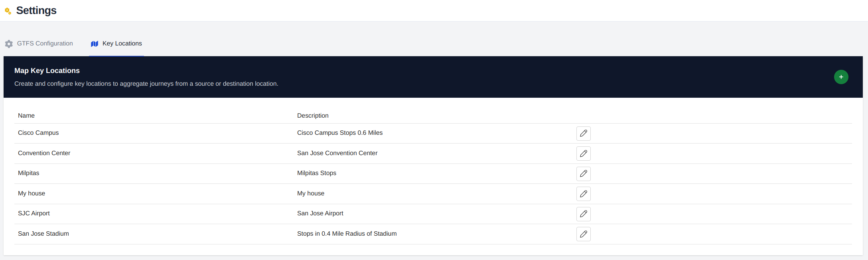Image resolution: width=868 pixels, height=260 pixels.
Task: Click the Name column header
Action: 26,116
